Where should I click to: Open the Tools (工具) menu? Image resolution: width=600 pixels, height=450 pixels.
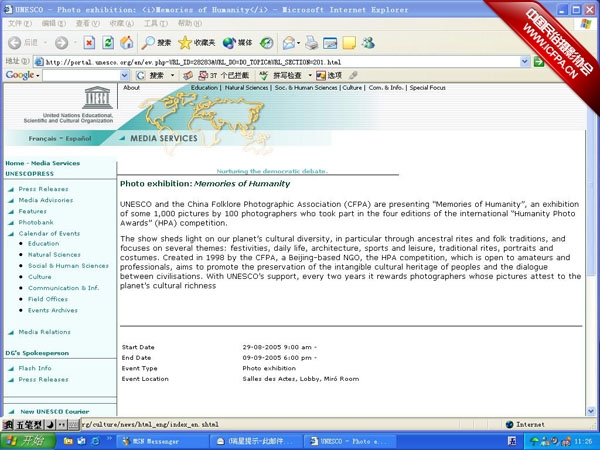click(155, 23)
